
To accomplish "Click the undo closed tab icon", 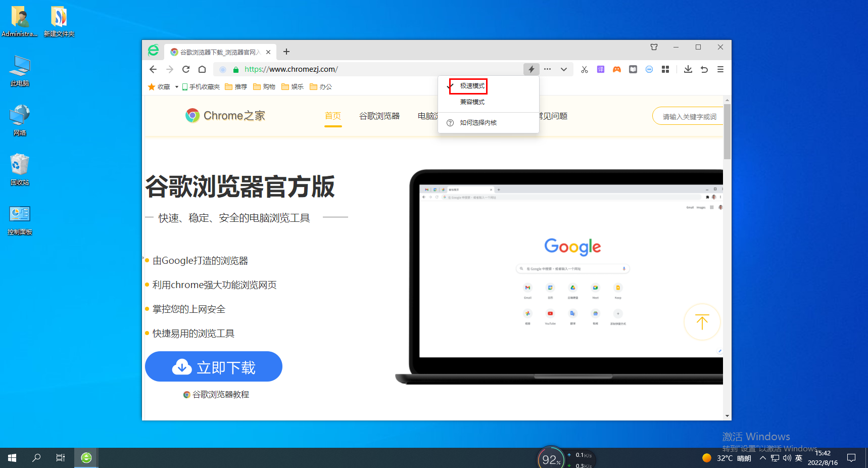I will pos(704,69).
